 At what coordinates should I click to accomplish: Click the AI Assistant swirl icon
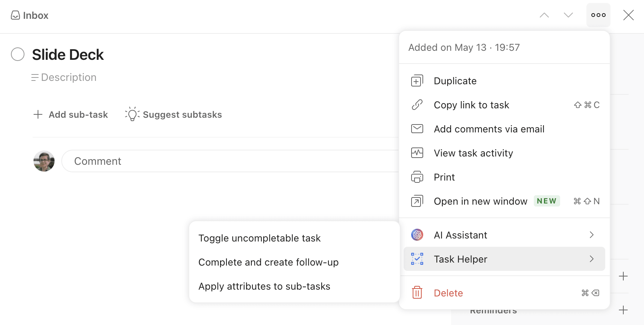pyautogui.click(x=417, y=235)
